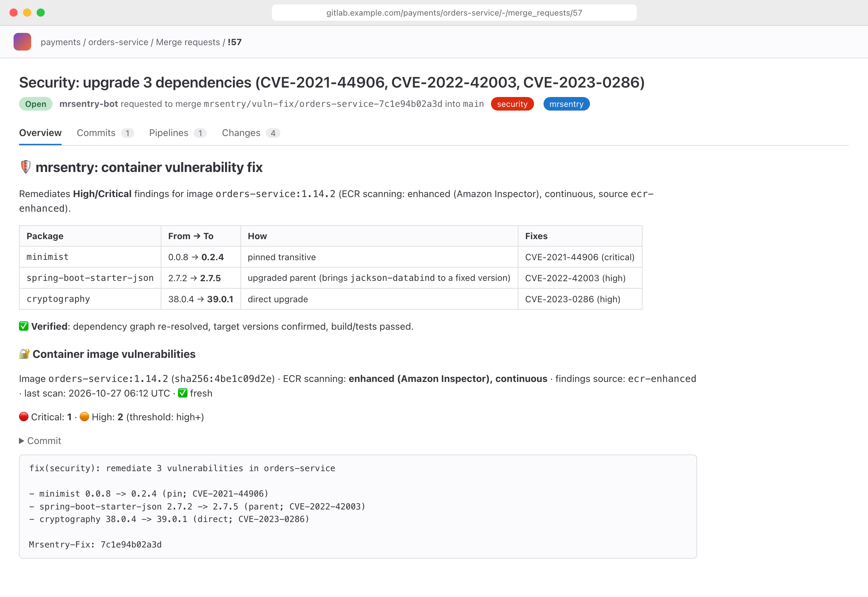Click the 0.0.8 → 0.2.4 version cell
The height and width of the screenshot is (597, 868).
click(201, 256)
